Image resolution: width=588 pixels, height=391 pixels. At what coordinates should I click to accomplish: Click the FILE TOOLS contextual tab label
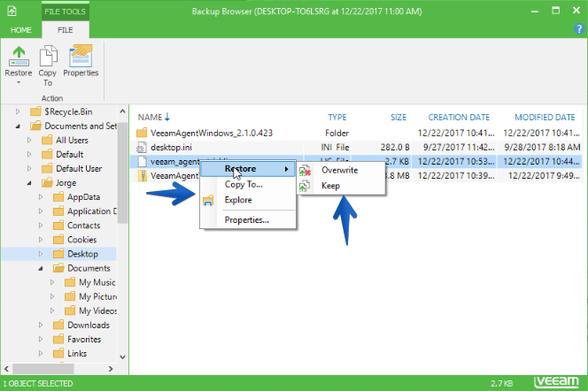point(66,11)
